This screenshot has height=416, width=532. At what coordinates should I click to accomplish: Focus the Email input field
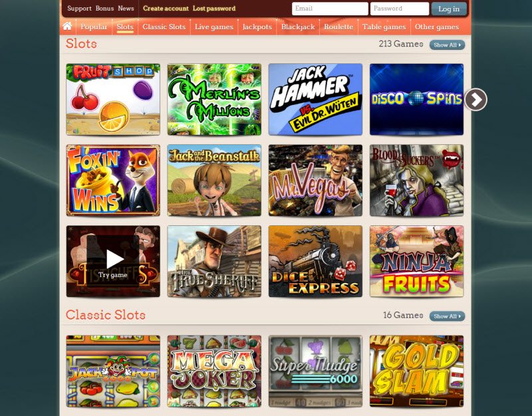330,9
